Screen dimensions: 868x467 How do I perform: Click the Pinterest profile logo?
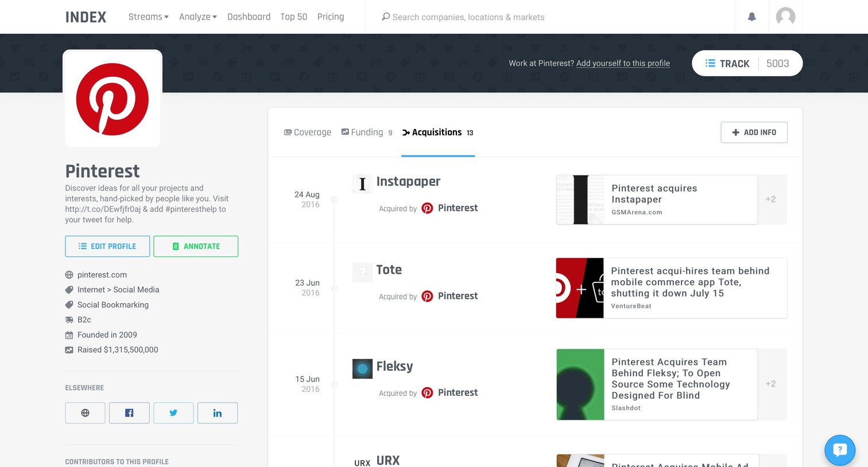coord(113,99)
